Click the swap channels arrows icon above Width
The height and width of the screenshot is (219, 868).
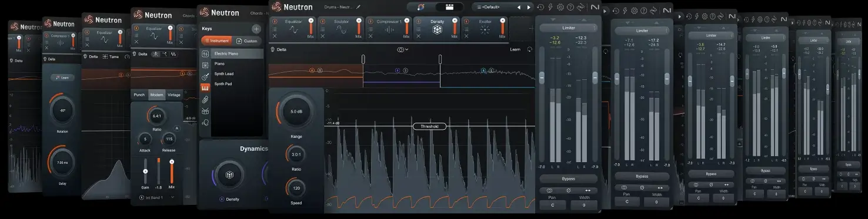point(587,190)
